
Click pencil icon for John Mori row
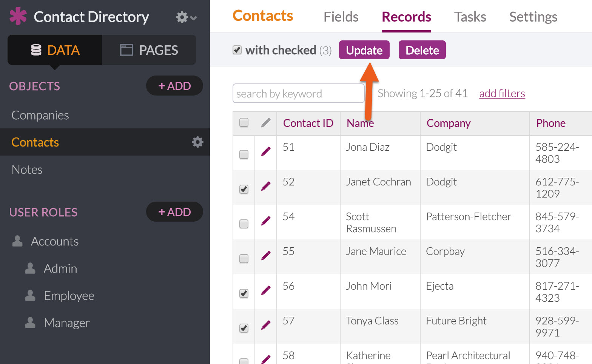[x=266, y=290]
